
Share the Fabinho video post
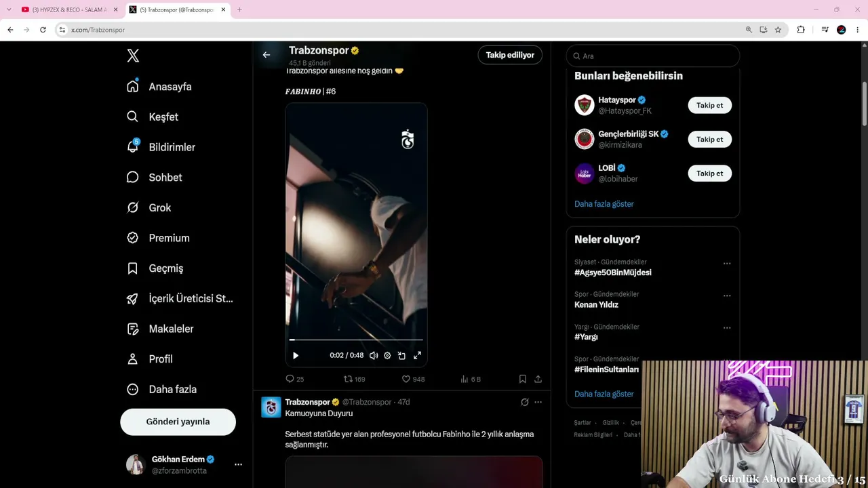click(x=538, y=379)
